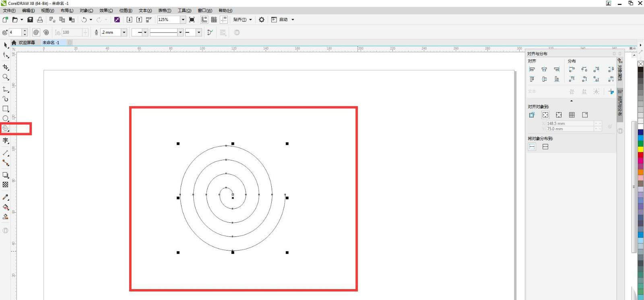The width and height of the screenshot is (644, 300).
Task: Select the Interactive Fill tool
Action: pyautogui.click(x=6, y=207)
